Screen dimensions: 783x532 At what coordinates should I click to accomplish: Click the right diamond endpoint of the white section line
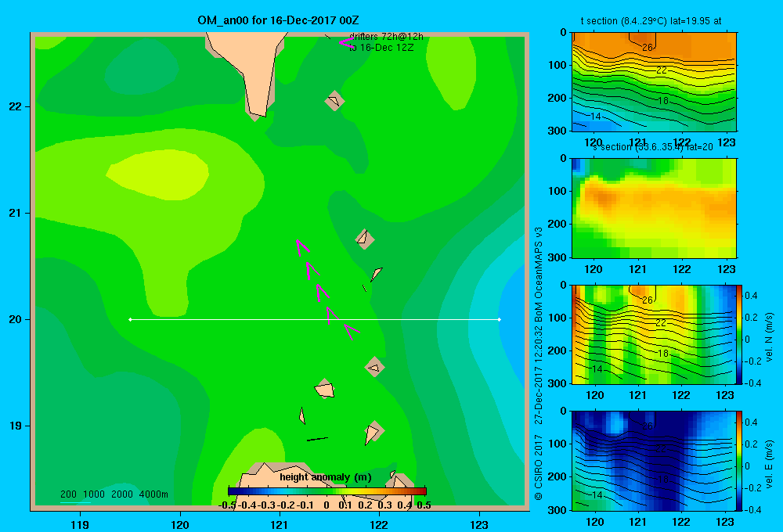coord(500,319)
